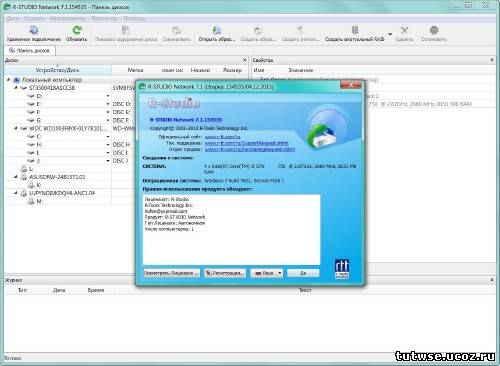Click the Scan toolbar icon
500x366 pixels.
[x=176, y=30]
